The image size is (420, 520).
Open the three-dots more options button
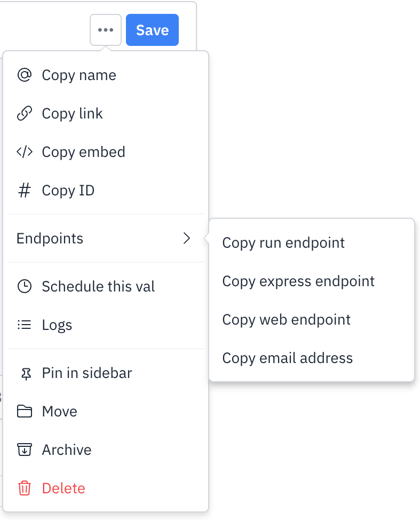106,30
